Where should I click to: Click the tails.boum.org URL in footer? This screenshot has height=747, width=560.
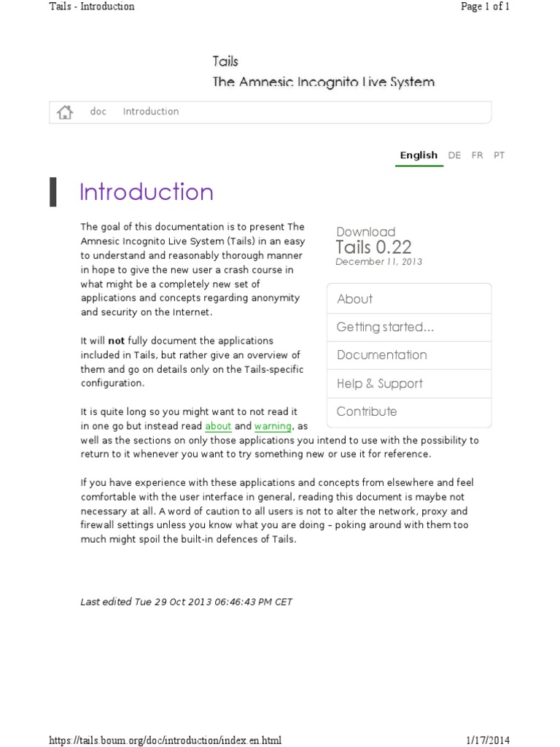(165, 740)
